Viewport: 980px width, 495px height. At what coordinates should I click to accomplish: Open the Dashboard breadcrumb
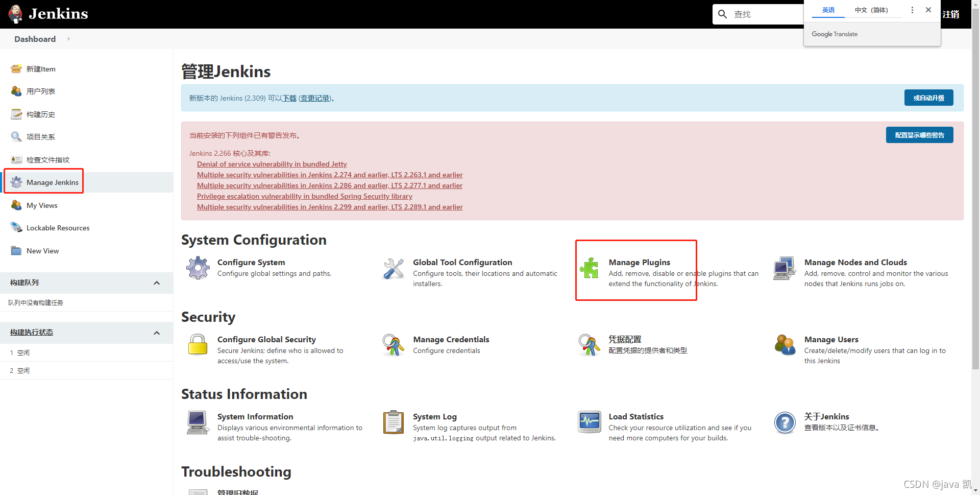(x=35, y=39)
